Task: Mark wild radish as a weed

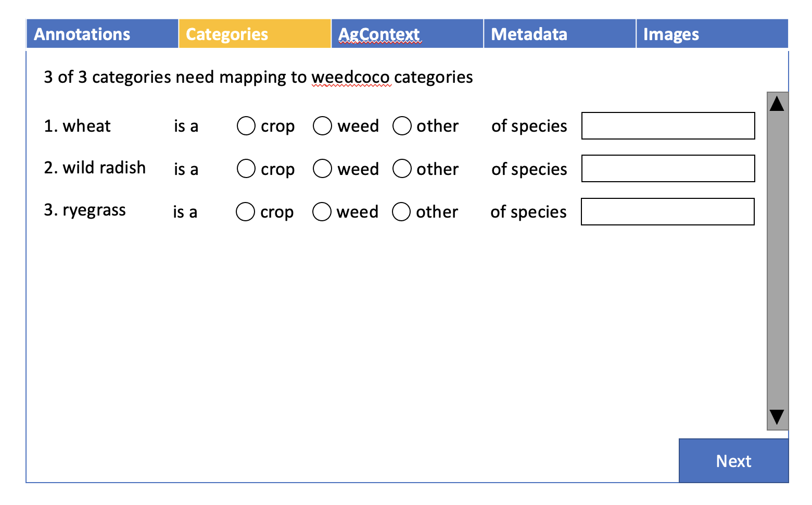Action: pos(322,168)
